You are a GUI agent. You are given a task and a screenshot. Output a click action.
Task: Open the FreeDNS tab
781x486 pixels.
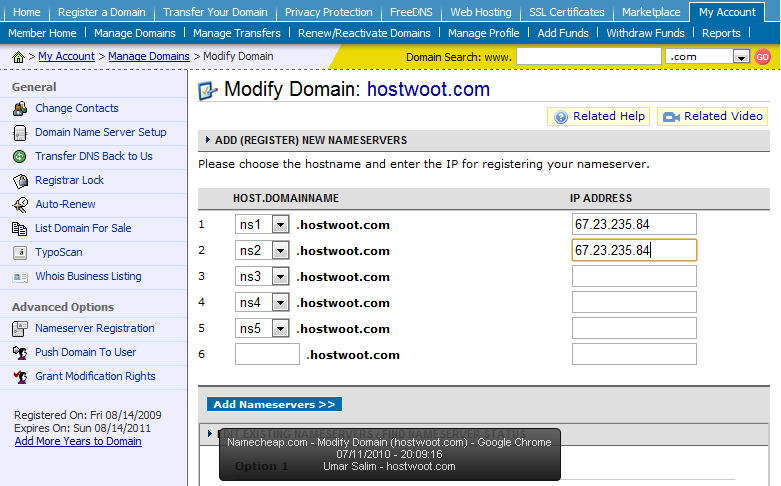(411, 12)
